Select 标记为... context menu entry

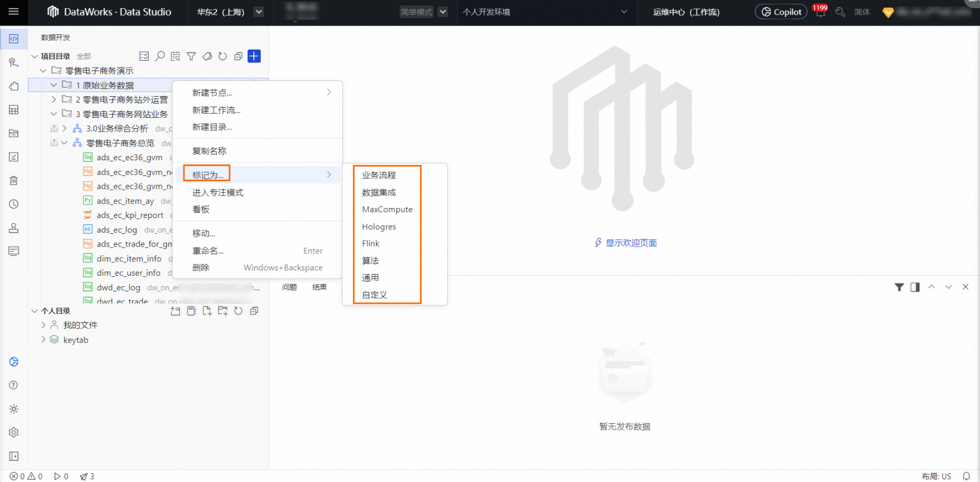coord(257,175)
